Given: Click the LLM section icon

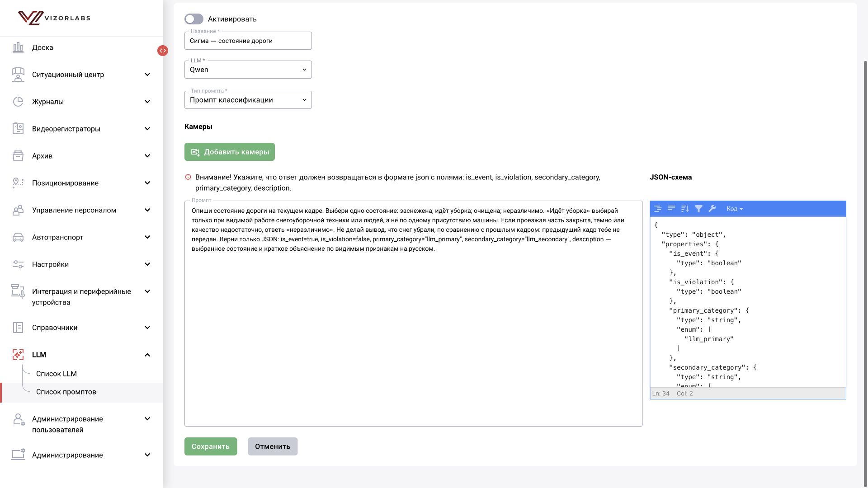Looking at the screenshot, I should 18,355.
